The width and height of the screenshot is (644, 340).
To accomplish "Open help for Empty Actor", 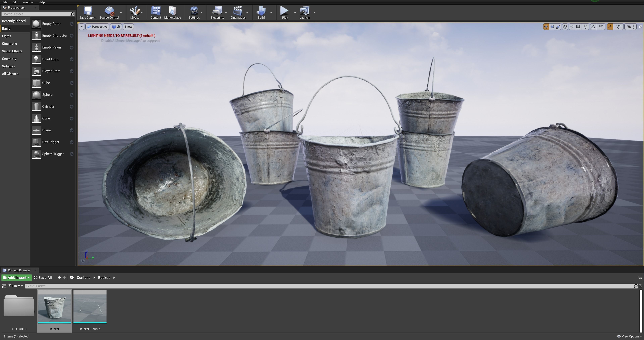I will 71,24.
